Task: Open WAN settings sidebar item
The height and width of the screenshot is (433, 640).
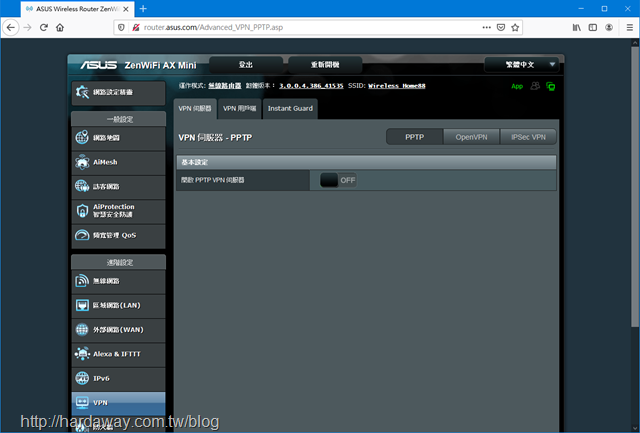Action: pyautogui.click(x=118, y=330)
